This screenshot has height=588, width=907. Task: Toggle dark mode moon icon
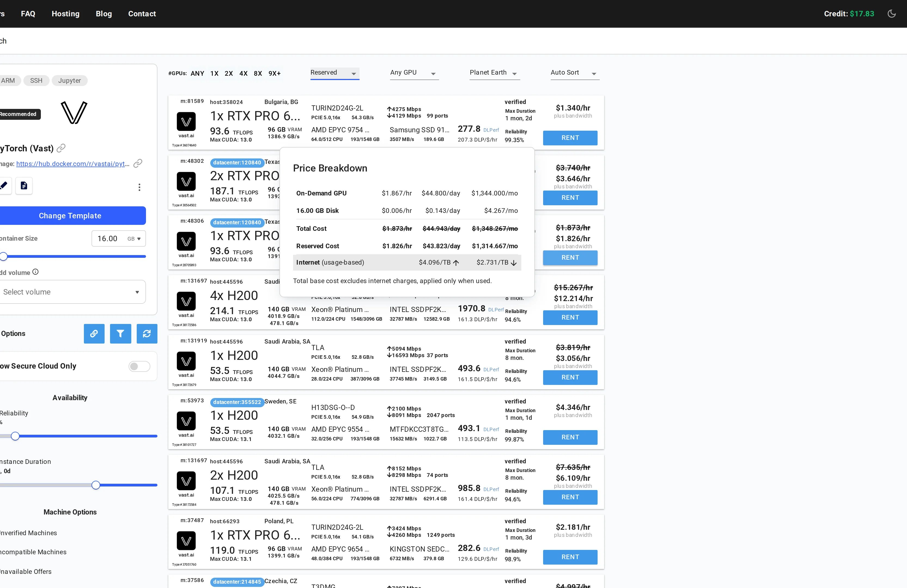point(891,14)
